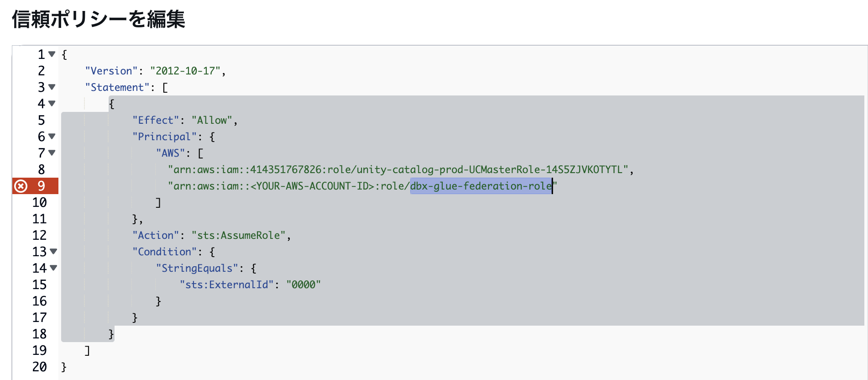Collapse the Condition block at line 13
The height and width of the screenshot is (380, 868).
[53, 251]
